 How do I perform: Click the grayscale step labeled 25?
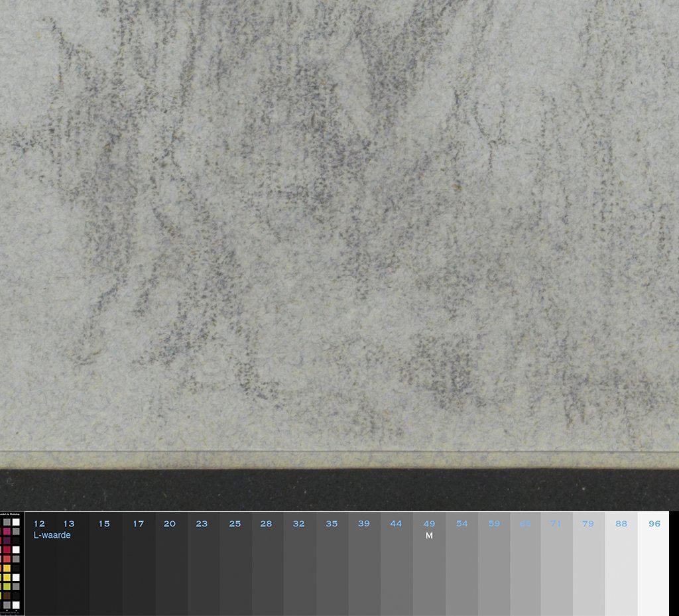click(x=235, y=570)
